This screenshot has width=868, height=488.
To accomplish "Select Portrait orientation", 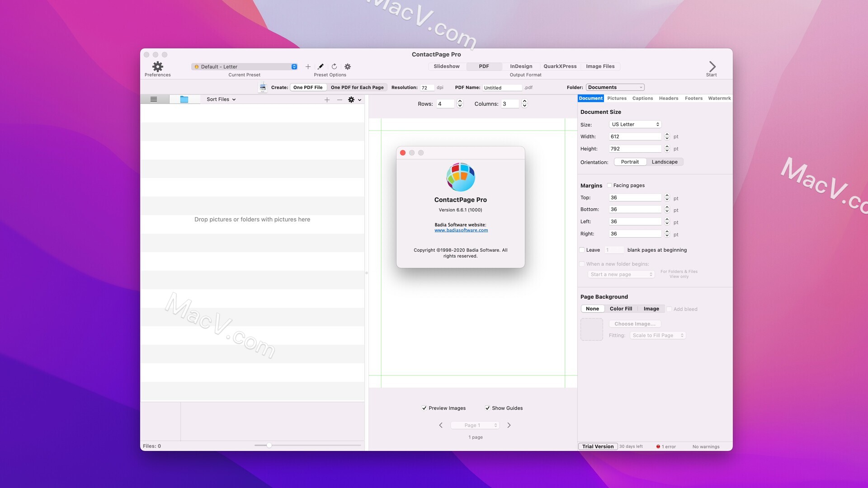I will 630,162.
